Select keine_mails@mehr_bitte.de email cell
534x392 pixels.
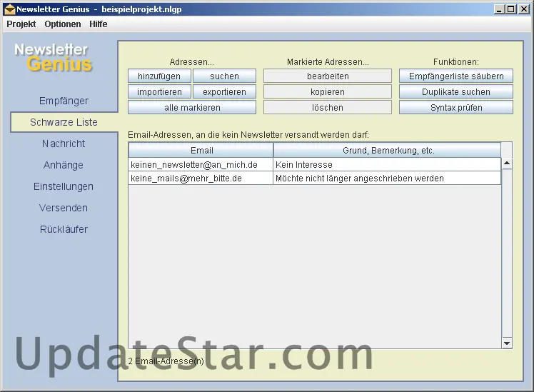201,178
